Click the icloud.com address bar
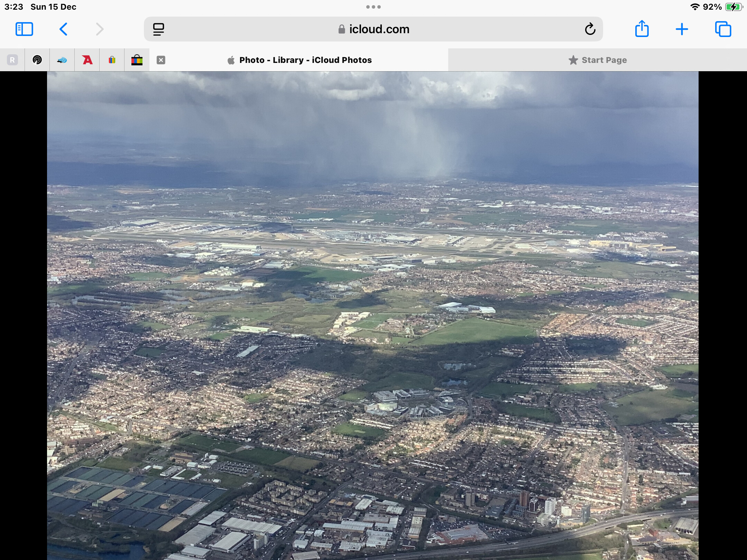 pos(373,29)
